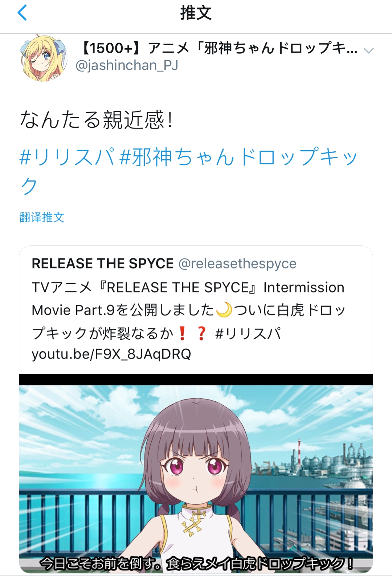
Task: Open the @jashinchan_PJ handle
Action: point(127,66)
